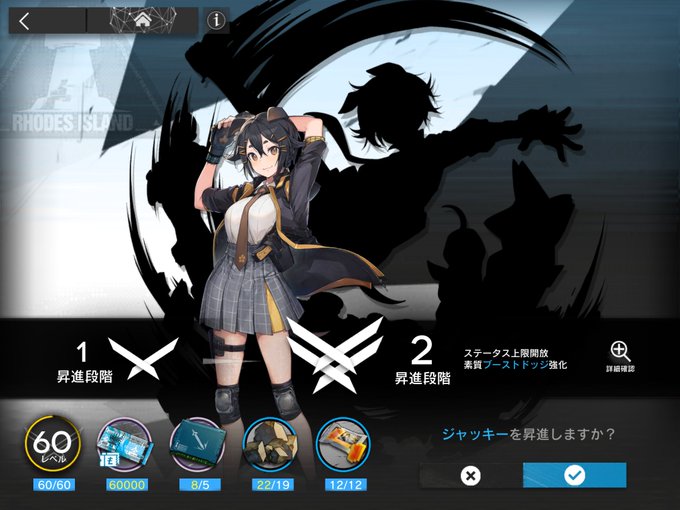Tap the ジャッキー operator name
Image resolution: width=680 pixels, height=510 pixels.
475,434
